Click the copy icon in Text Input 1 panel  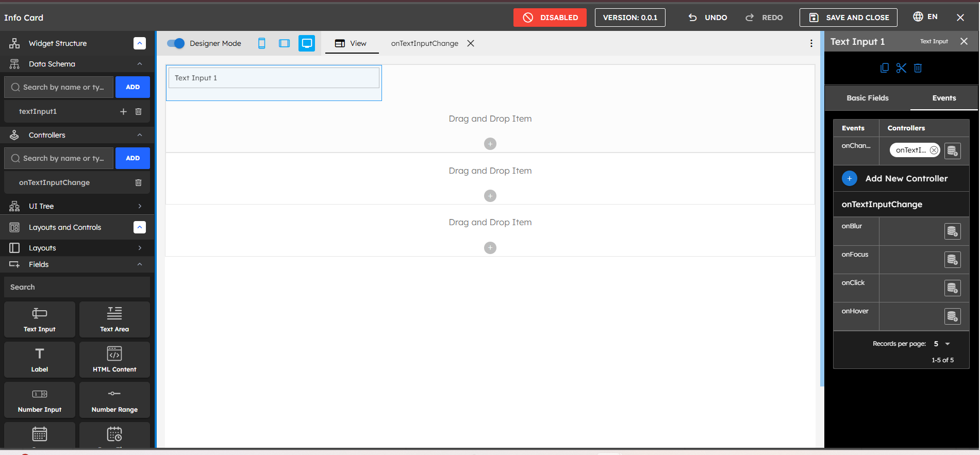[885, 68]
